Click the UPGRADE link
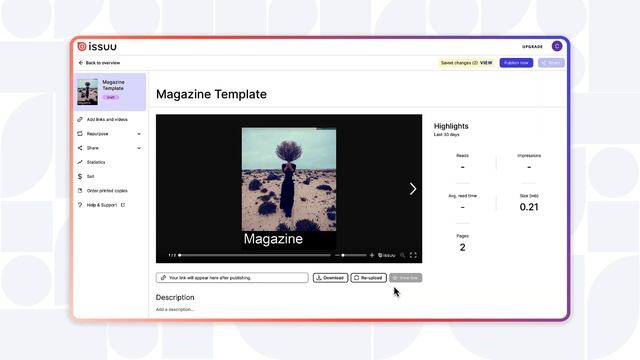Image resolution: width=640 pixels, height=360 pixels. pos(532,47)
